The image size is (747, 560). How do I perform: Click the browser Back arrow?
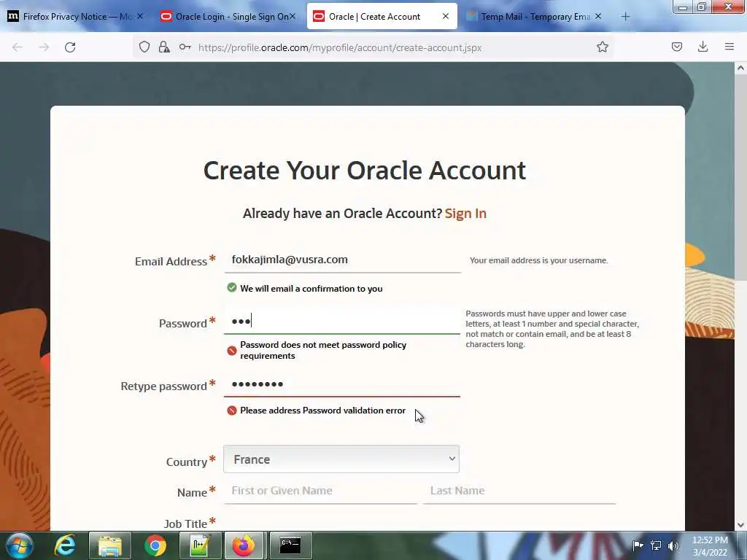pos(18,47)
